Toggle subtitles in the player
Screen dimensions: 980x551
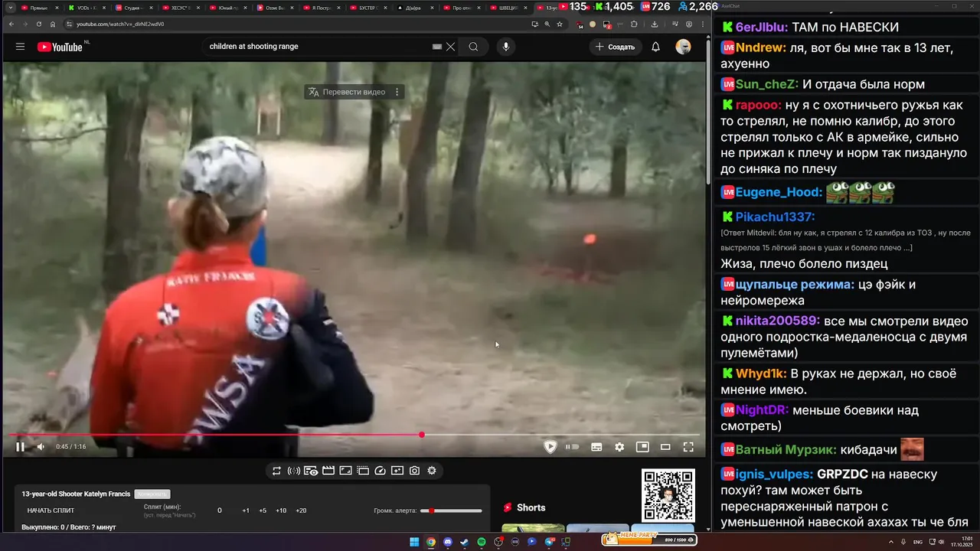596,447
